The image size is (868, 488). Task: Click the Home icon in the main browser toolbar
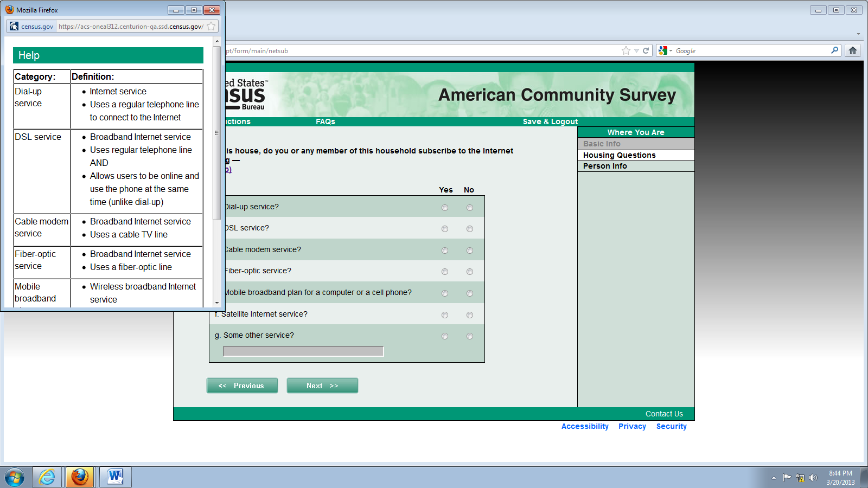853,50
